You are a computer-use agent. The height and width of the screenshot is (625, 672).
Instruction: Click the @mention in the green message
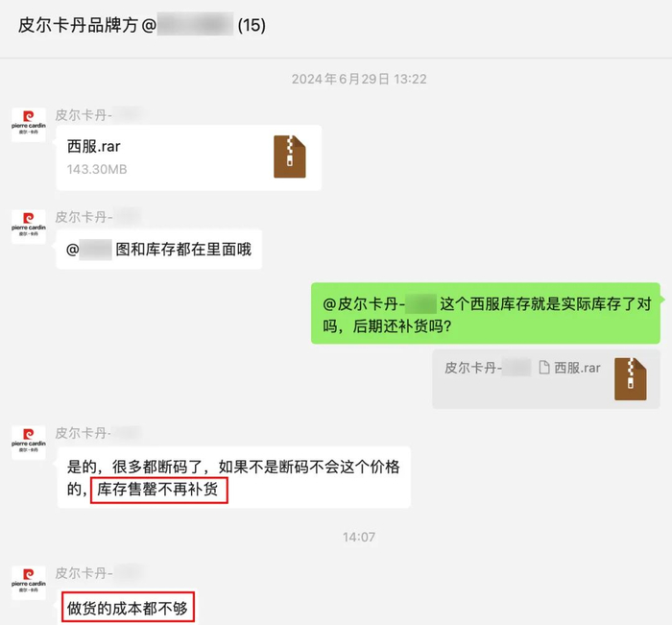click(x=379, y=304)
